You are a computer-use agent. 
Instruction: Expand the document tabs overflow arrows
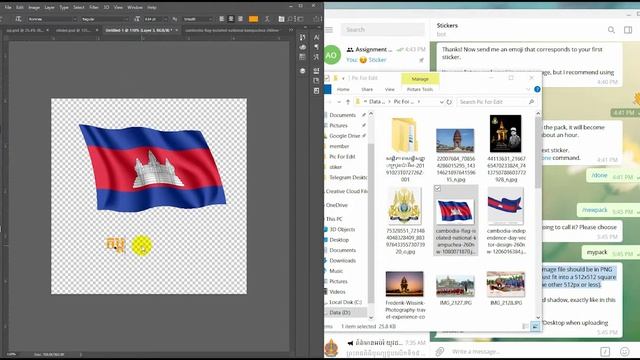[291, 30]
